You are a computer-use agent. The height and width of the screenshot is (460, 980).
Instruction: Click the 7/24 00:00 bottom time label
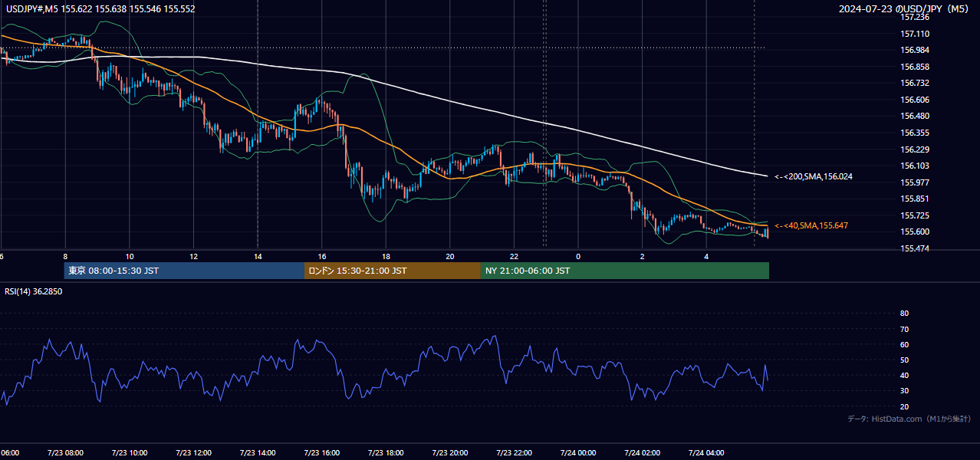(x=578, y=452)
